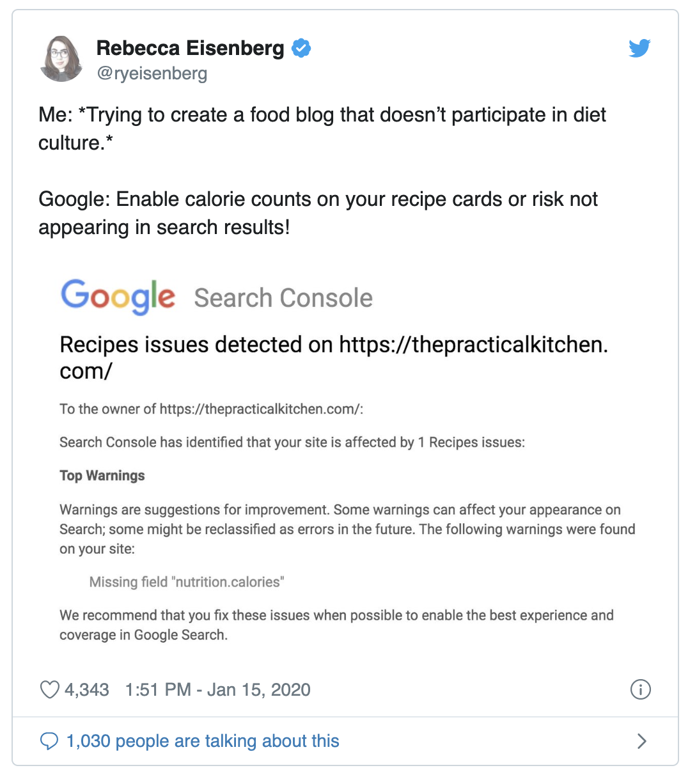Screen dimensions: 697x784
Task: Open "1,030 people are talking about this"
Action: point(203,741)
